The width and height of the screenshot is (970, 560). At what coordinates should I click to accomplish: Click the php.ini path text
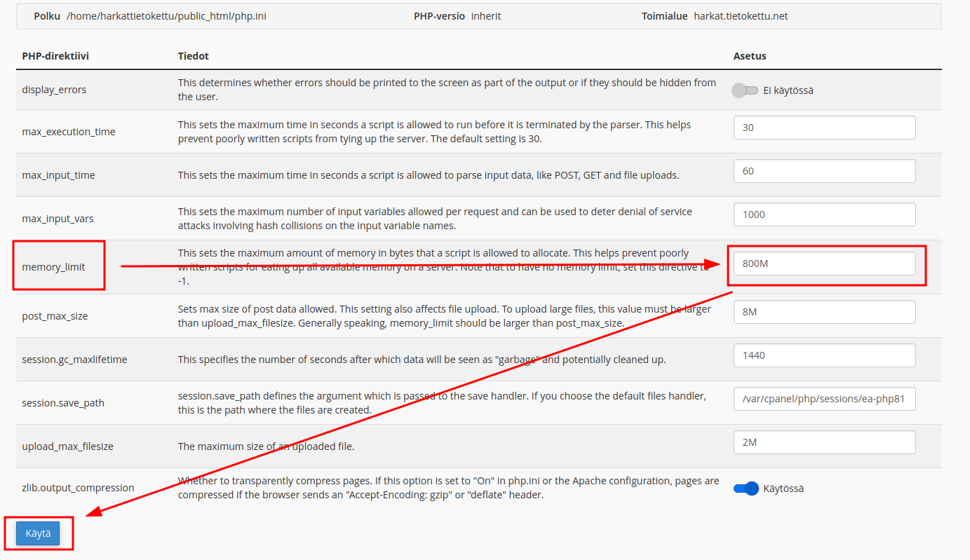click(166, 16)
